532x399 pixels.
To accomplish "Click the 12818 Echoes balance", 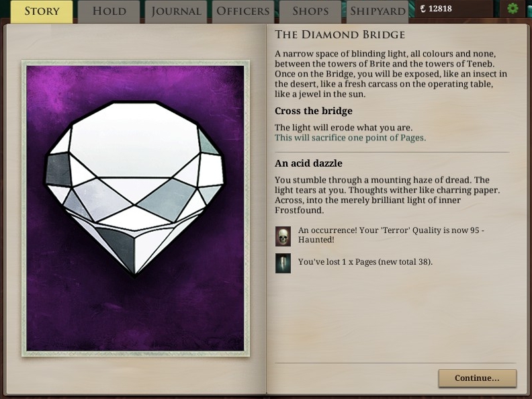I will coord(440,9).
